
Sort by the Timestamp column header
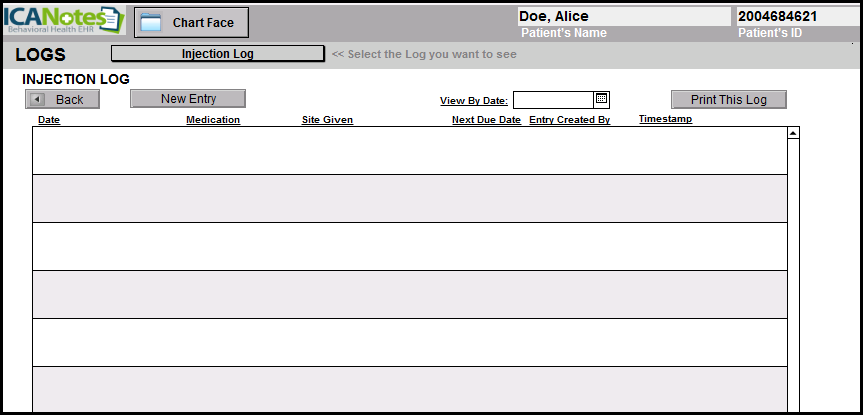click(665, 119)
